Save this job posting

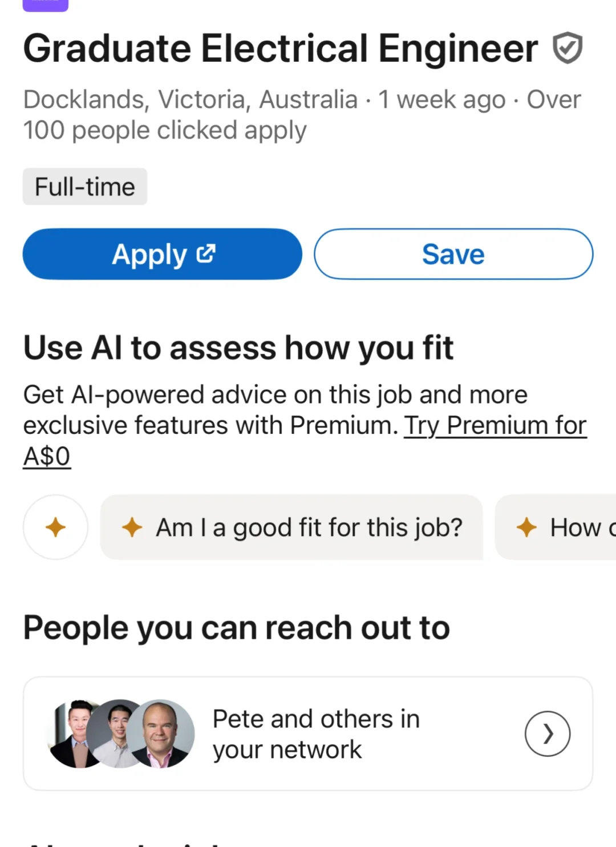(x=453, y=254)
